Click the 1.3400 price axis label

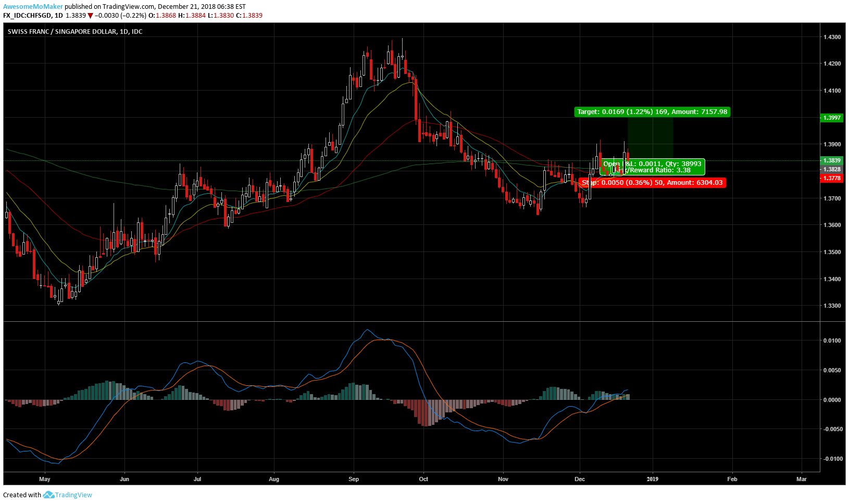pos(832,279)
